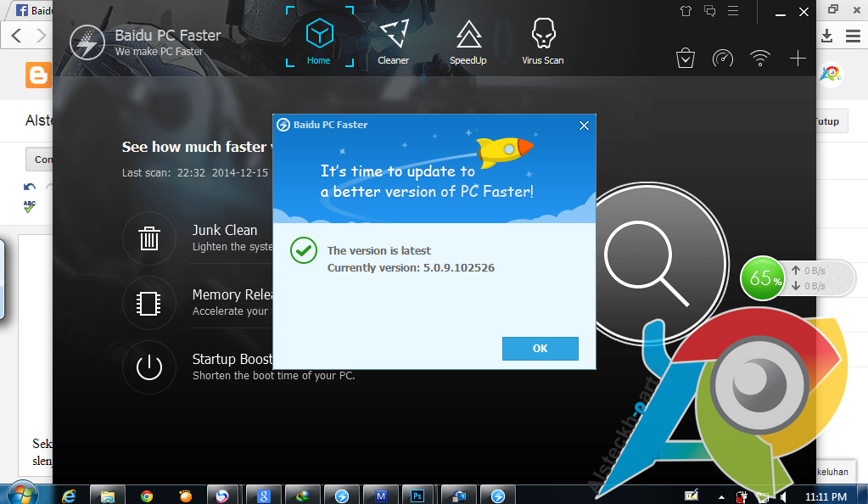Click the Baidu PC Faster lightning logo
The height and width of the screenshot is (504, 868).
point(87,42)
